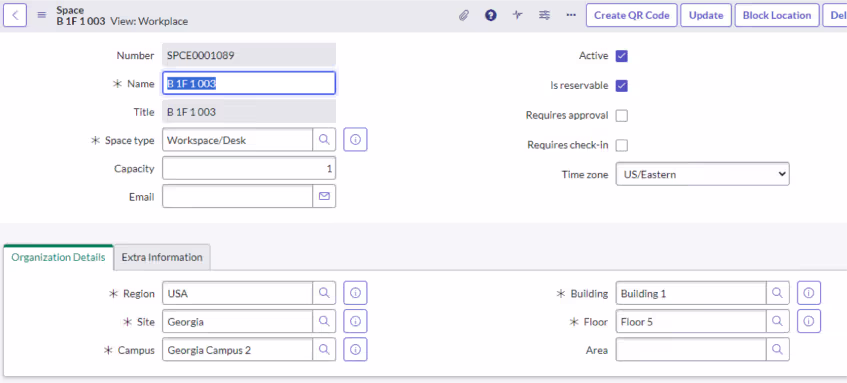Look up Campus using magnifier icon
This screenshot has width=847, height=383.
(324, 350)
